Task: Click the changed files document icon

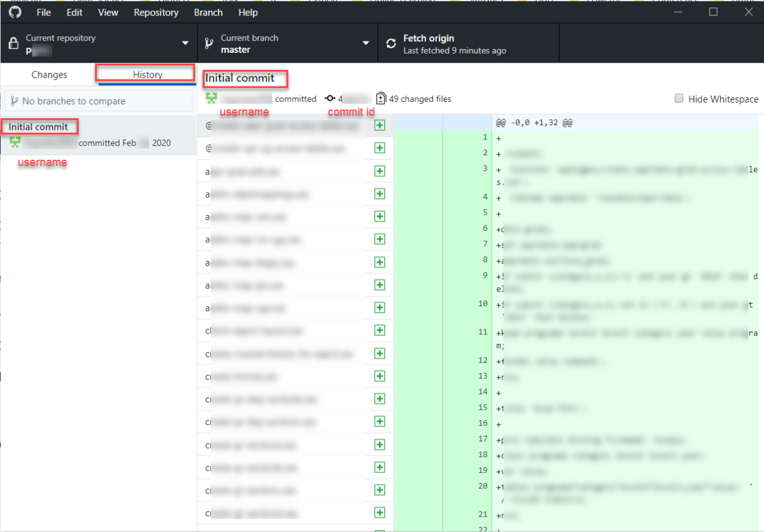Action: (381, 98)
